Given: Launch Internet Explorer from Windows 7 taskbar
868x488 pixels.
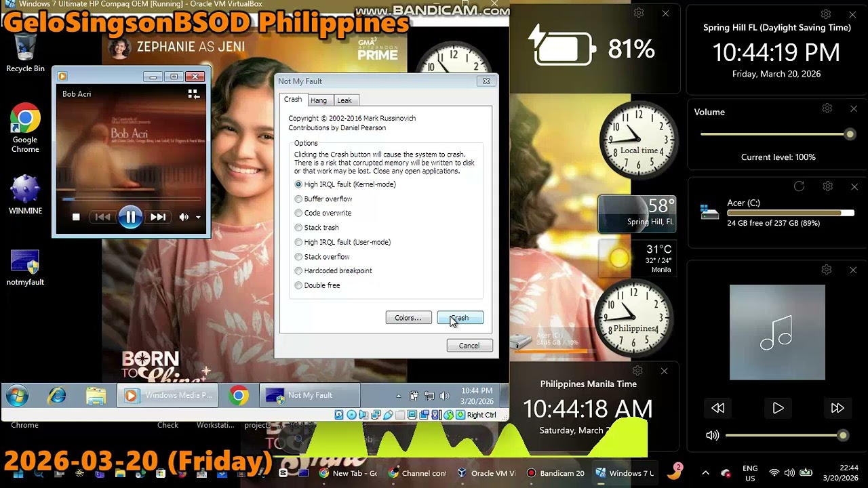Looking at the screenshot, I should tap(57, 395).
